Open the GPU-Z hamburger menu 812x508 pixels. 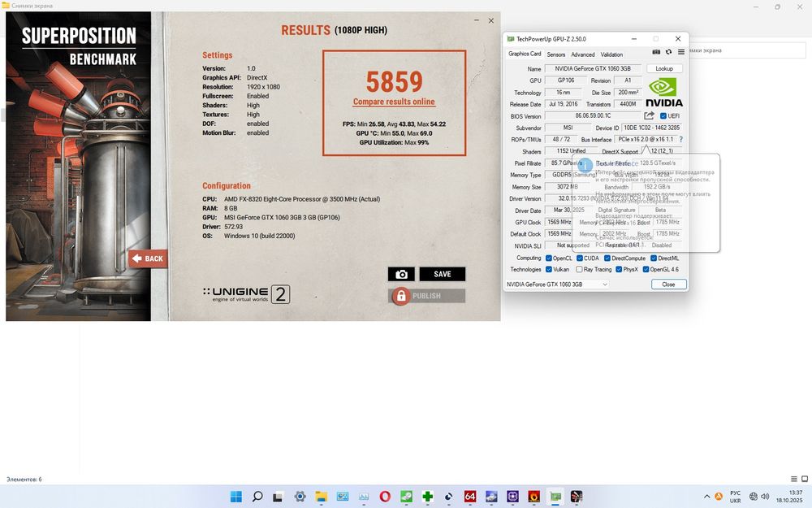(681, 52)
